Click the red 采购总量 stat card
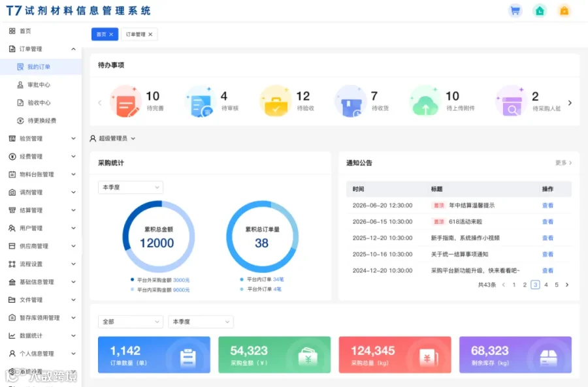588x387 pixels. pyautogui.click(x=395, y=355)
